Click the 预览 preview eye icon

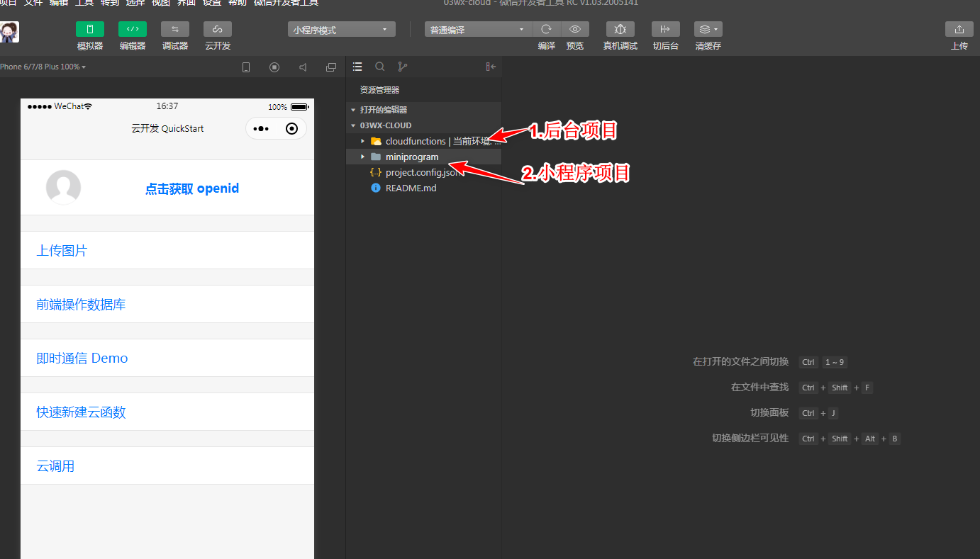[x=575, y=29]
